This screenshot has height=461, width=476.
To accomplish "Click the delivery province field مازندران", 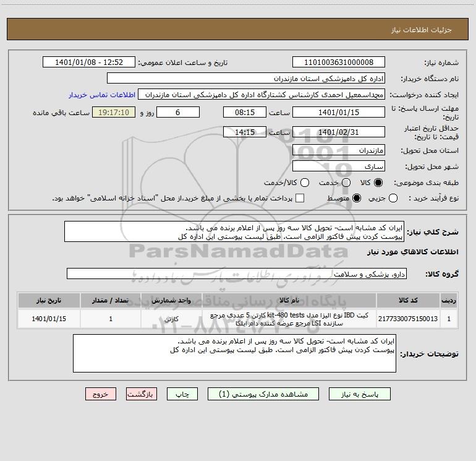I will point(339,150).
